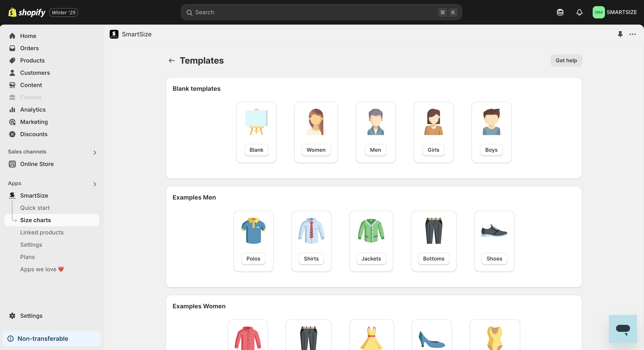Click the Get help button

(x=566, y=61)
